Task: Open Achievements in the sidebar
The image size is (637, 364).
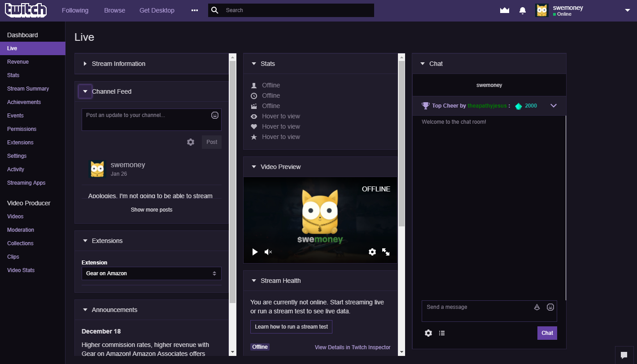Action: (x=24, y=102)
